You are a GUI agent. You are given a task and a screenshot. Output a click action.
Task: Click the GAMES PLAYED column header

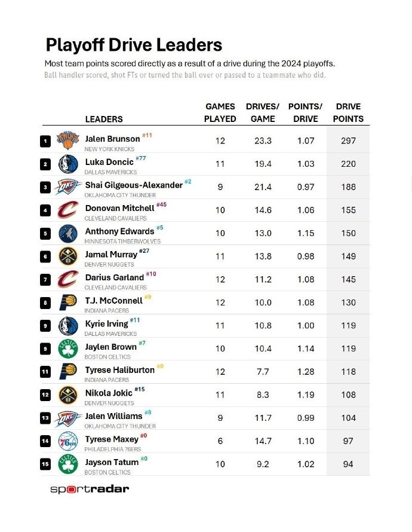click(220, 112)
